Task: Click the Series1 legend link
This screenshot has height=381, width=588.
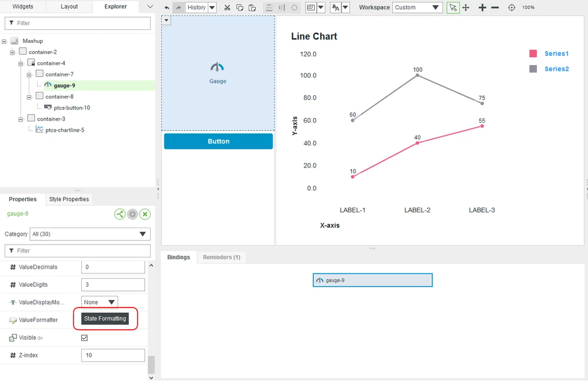Action: pos(556,54)
